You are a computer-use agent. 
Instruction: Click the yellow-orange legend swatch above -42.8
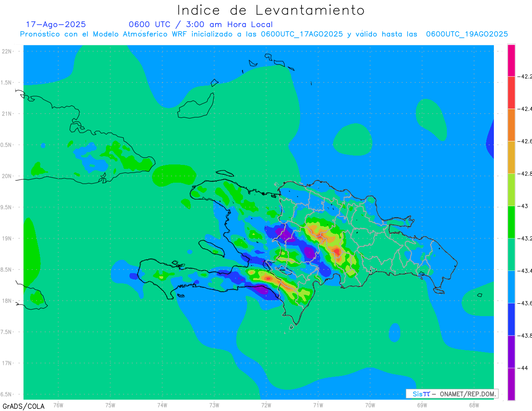tap(511, 157)
